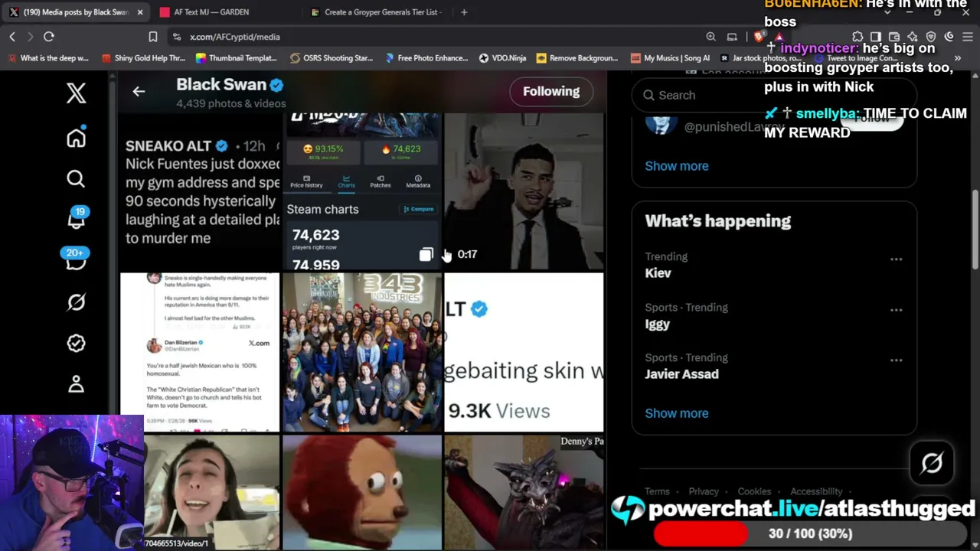Open the Privacy footer link
This screenshot has width=980, height=551.
704,491
